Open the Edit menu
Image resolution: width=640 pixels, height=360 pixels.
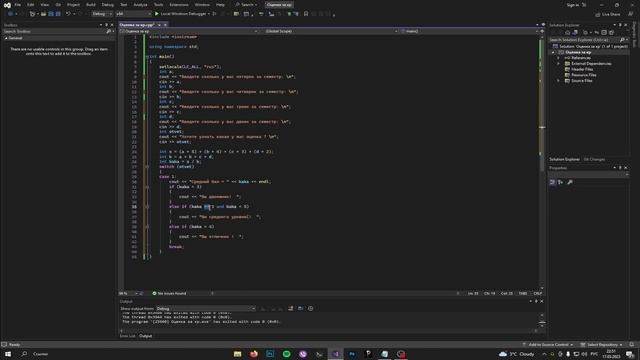click(x=31, y=5)
